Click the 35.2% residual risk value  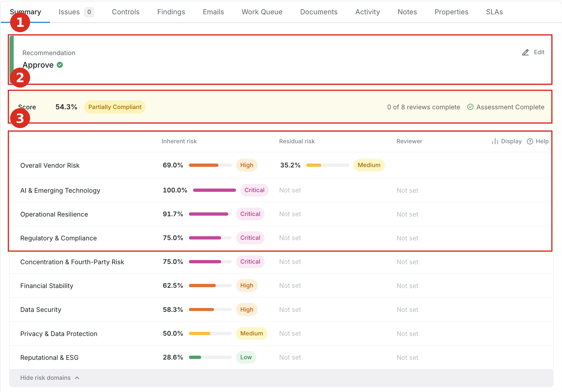coord(290,165)
